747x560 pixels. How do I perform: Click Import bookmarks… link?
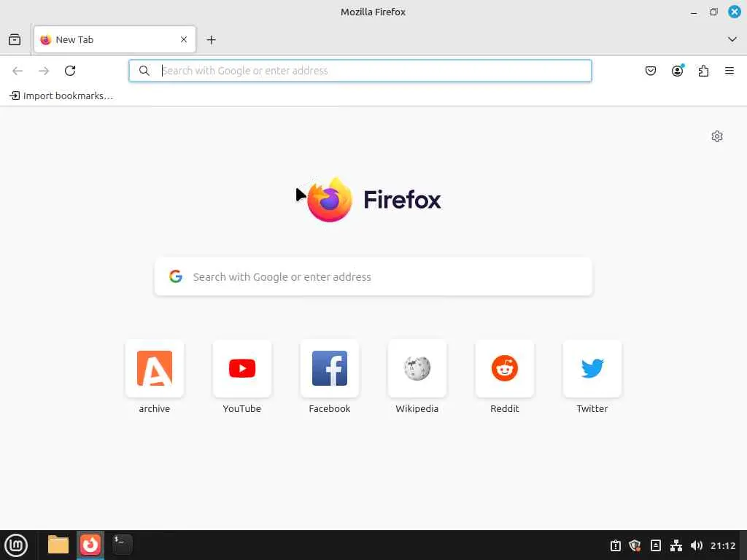coord(61,96)
